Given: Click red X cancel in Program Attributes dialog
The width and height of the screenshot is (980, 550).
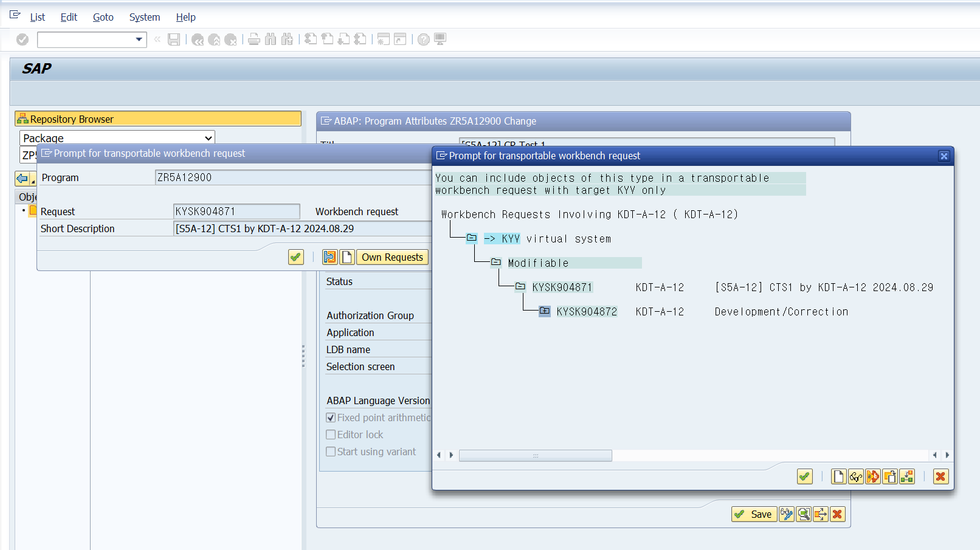Looking at the screenshot, I should tap(837, 514).
